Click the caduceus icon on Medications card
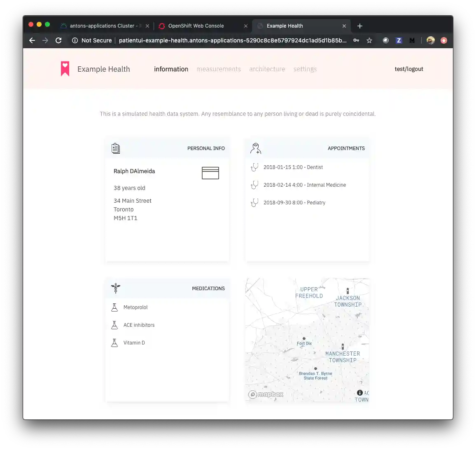The height and width of the screenshot is (450, 476). click(116, 288)
